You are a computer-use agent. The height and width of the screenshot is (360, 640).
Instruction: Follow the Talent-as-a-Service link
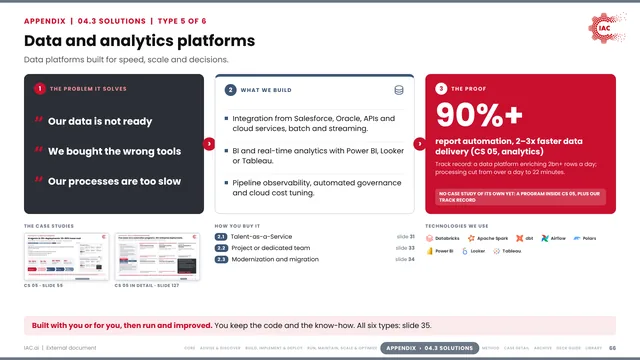tap(261, 237)
